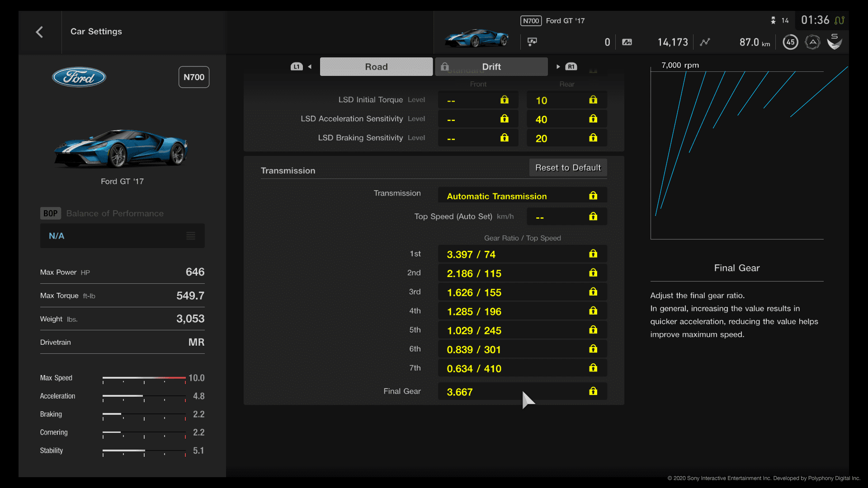Click the Max Speed performance bar
This screenshot has height=488, width=868.
[144, 379]
